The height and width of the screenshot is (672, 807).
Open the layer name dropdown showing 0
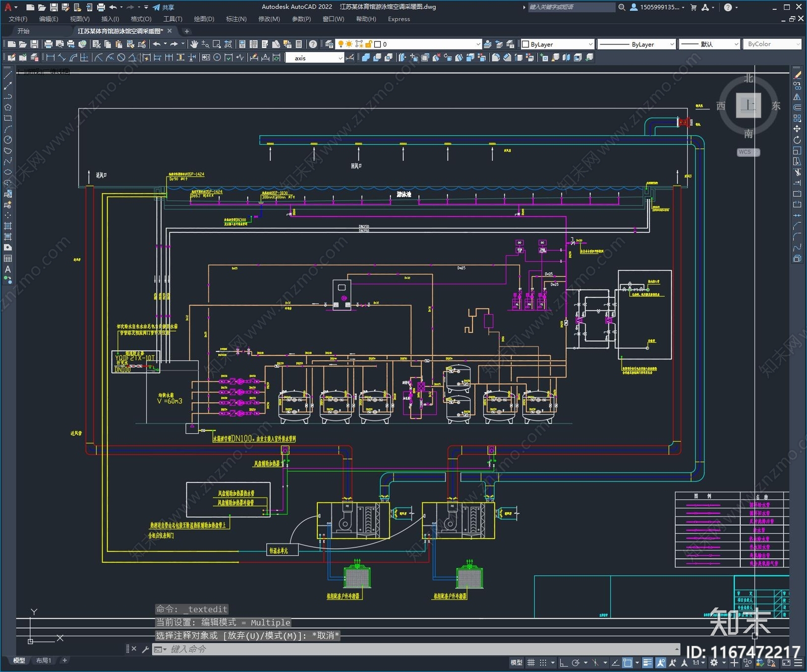(409, 44)
